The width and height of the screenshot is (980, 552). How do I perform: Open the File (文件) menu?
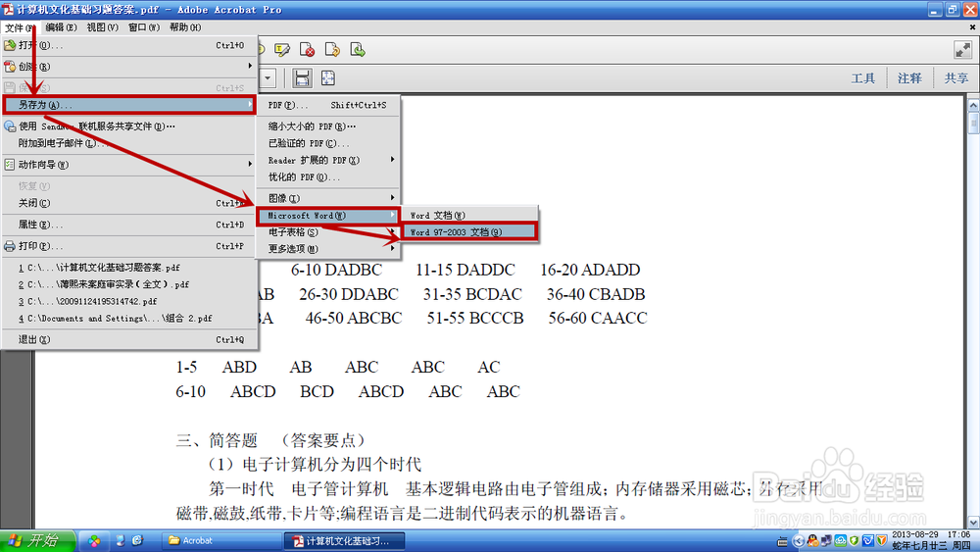(x=19, y=27)
